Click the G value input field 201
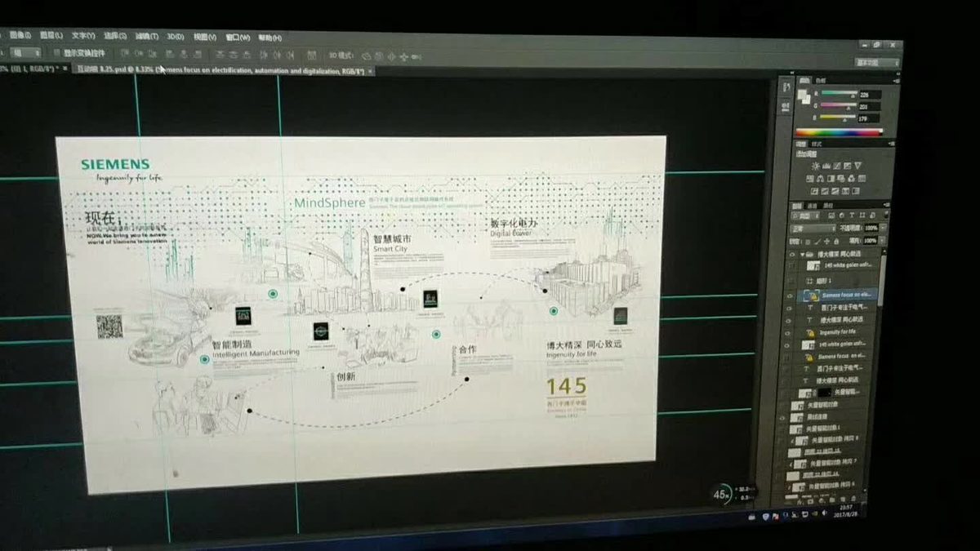 pyautogui.click(x=869, y=105)
